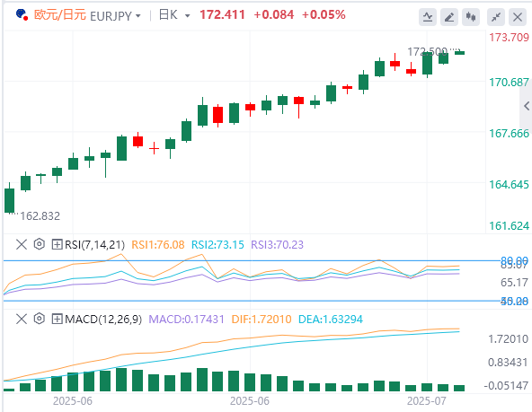
Task: Click the 161.624 price axis label
Action: 509,225
